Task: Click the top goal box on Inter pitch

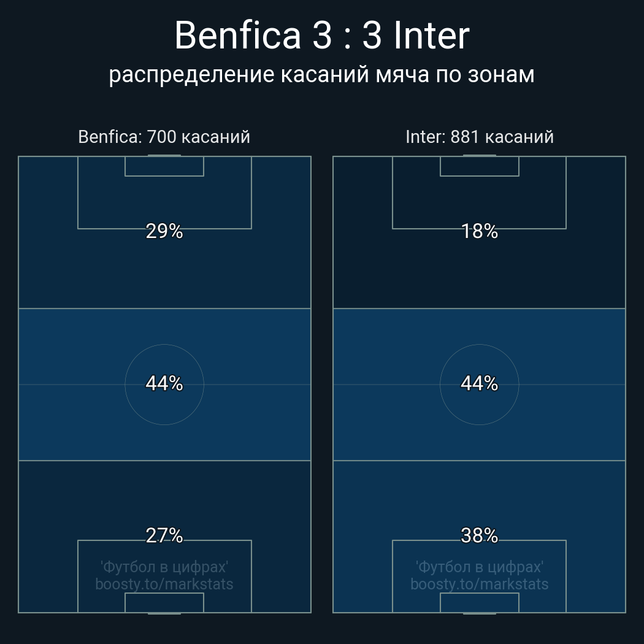Action: pos(479,166)
